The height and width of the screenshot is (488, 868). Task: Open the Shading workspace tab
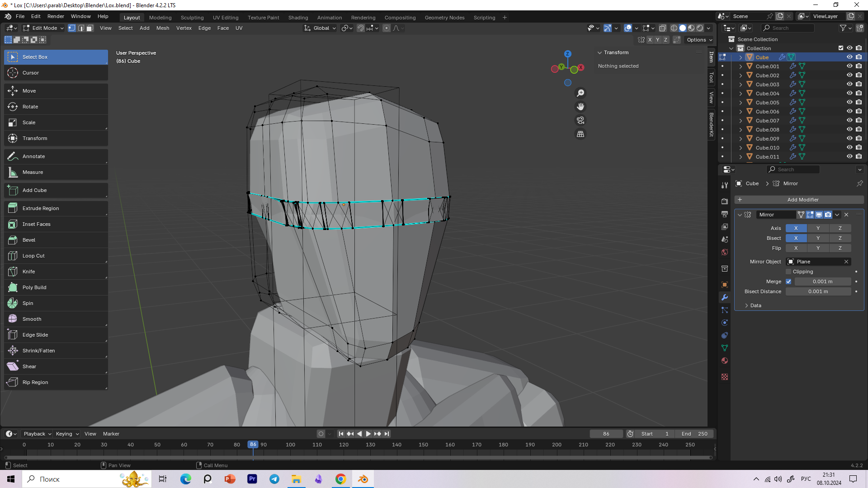pyautogui.click(x=298, y=18)
